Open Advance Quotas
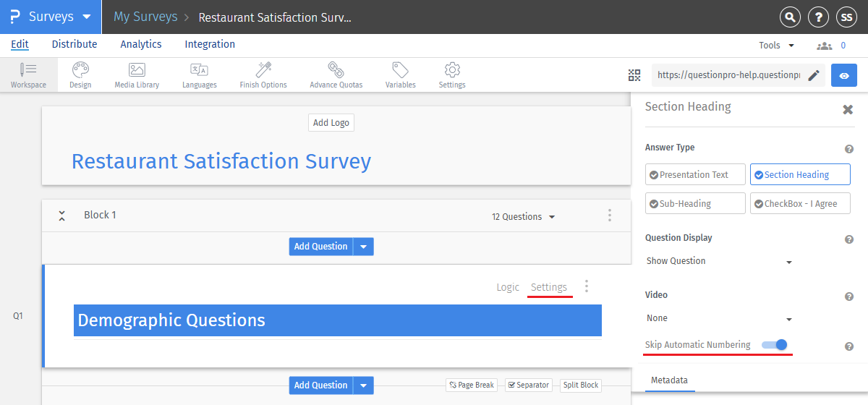Screen dimensions: 868x405 click(336, 75)
